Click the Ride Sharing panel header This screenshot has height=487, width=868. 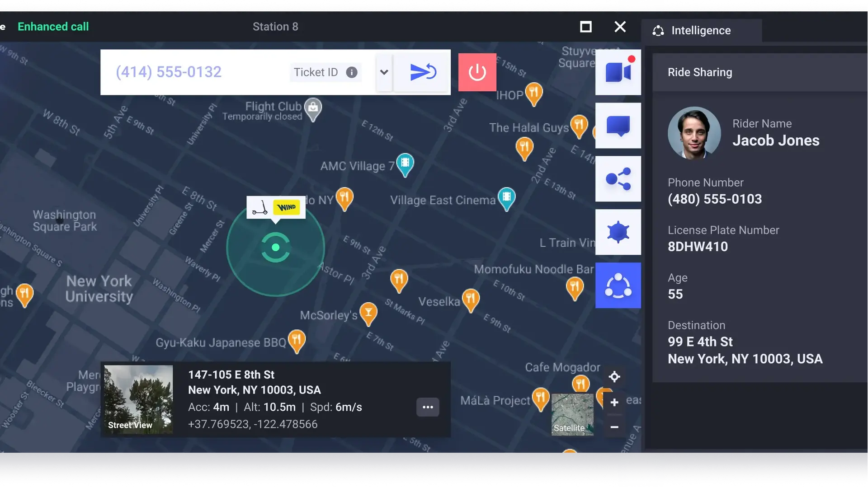(759, 72)
